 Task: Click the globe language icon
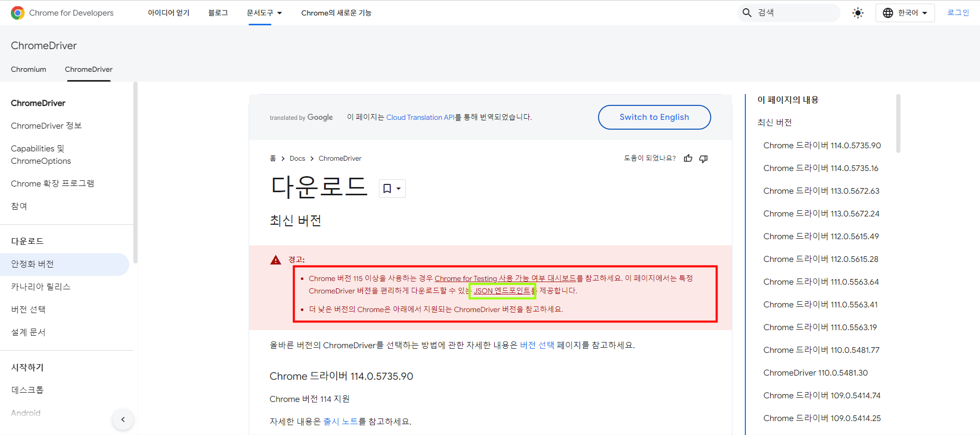(x=888, y=13)
